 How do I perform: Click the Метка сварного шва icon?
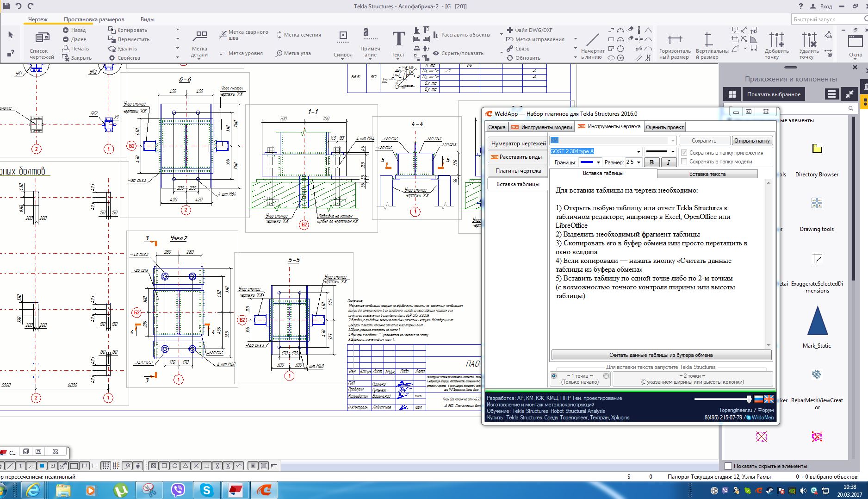pyautogui.click(x=223, y=35)
